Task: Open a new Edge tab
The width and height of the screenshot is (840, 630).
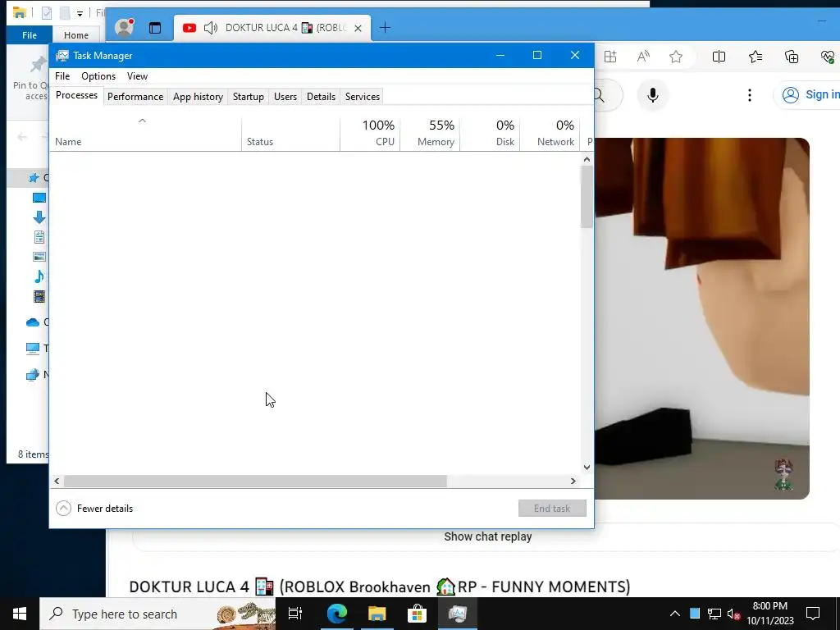Action: (385, 27)
